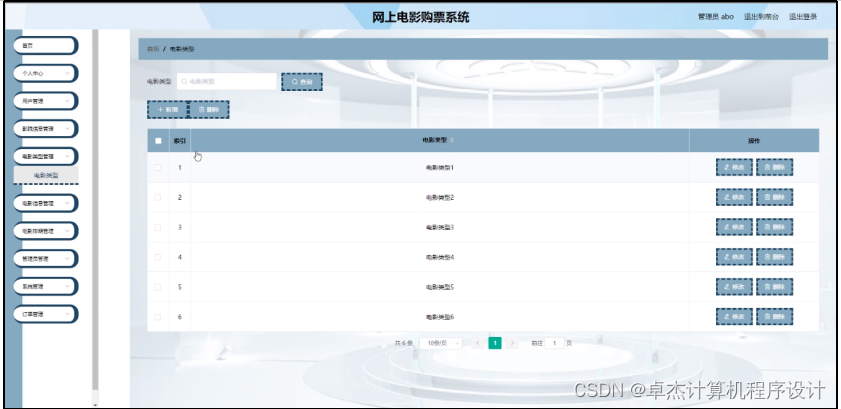The height and width of the screenshot is (409, 841).
Task: Click the 退出登录 link
Action: (x=803, y=17)
